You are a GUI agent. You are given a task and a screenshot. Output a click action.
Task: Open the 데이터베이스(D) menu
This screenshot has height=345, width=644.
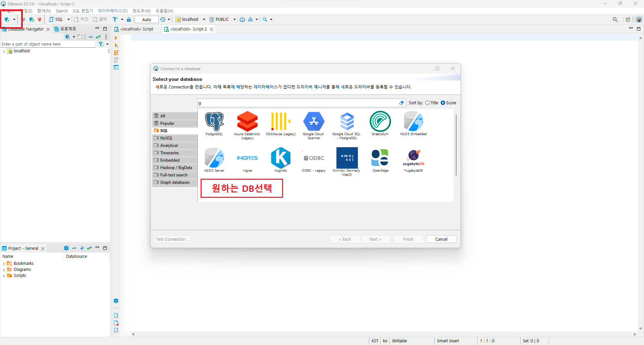pos(113,11)
